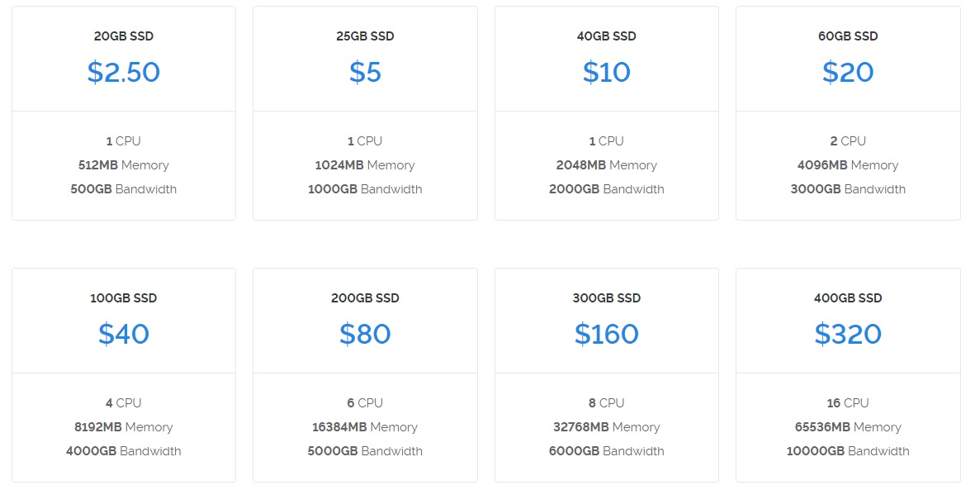Choose the 25GB SSD $5 plan
The width and height of the screenshot is (980, 490).
(x=365, y=113)
